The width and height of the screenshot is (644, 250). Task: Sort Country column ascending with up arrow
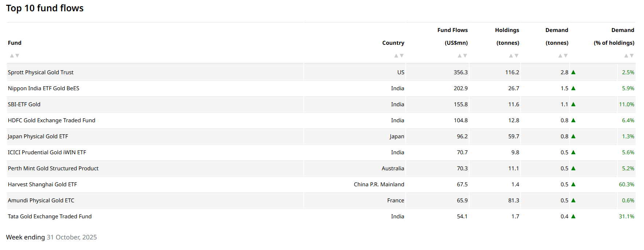coord(396,56)
